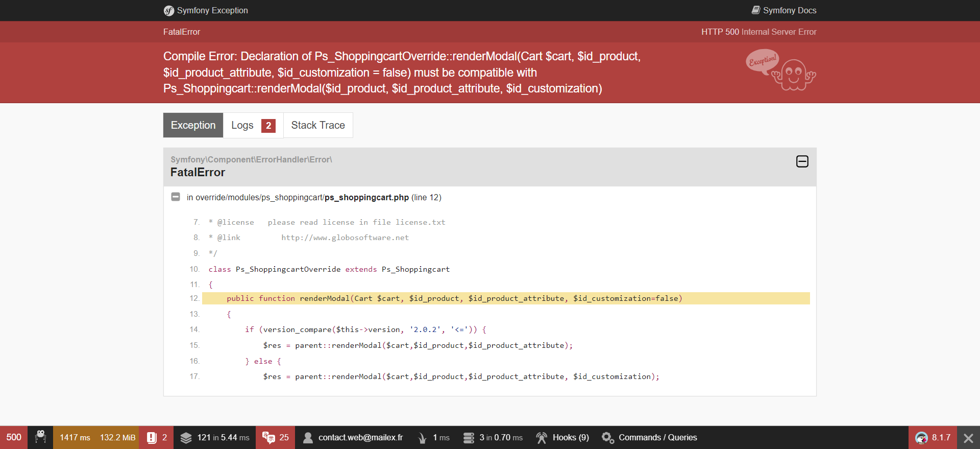The width and height of the screenshot is (980, 449).
Task: Click the 3 in 0.70 ms database stat
Action: (x=501, y=437)
